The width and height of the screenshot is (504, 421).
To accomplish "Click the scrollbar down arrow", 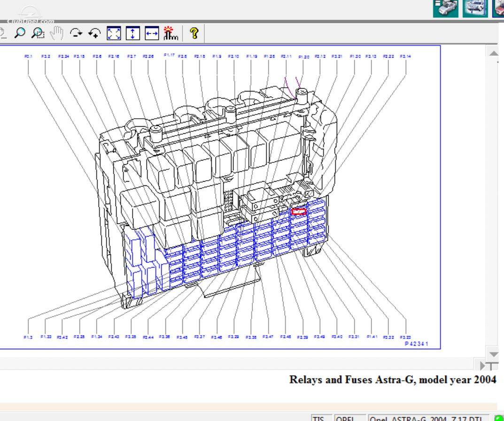I will (x=494, y=354).
